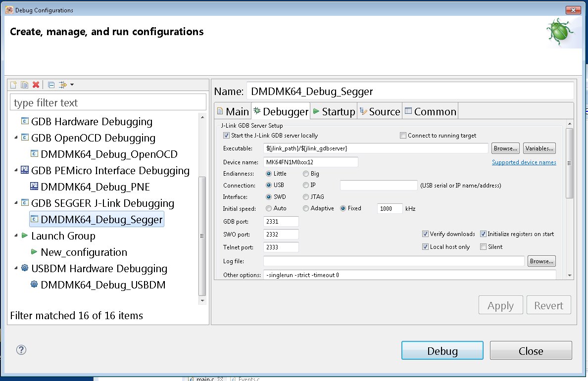Viewport: 588px width, 381px height.
Task: Select JTAG interface radio button
Action: coord(306,197)
